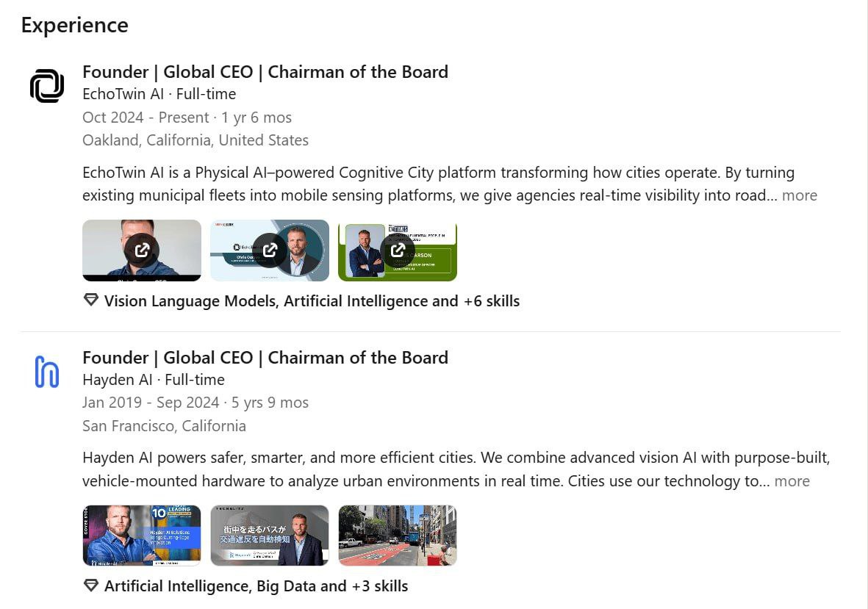This screenshot has height=609, width=868.
Task: Open external link icon on green EchoTwin thumbnail
Action: point(398,251)
